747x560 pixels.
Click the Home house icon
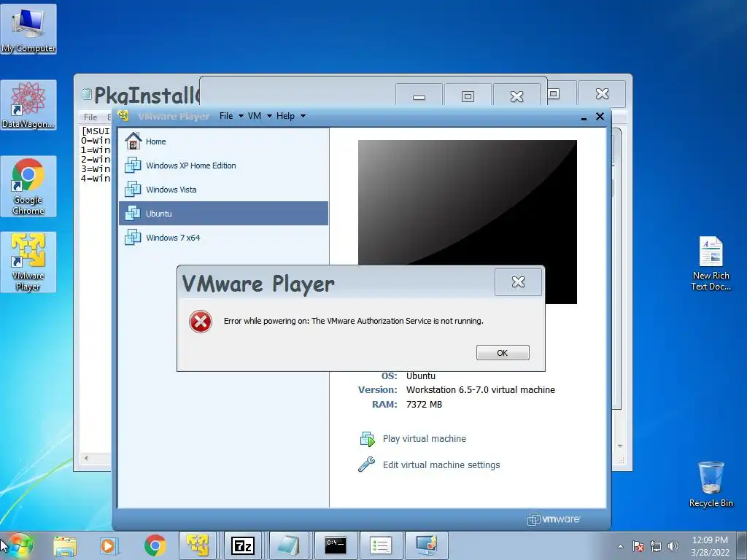point(133,141)
